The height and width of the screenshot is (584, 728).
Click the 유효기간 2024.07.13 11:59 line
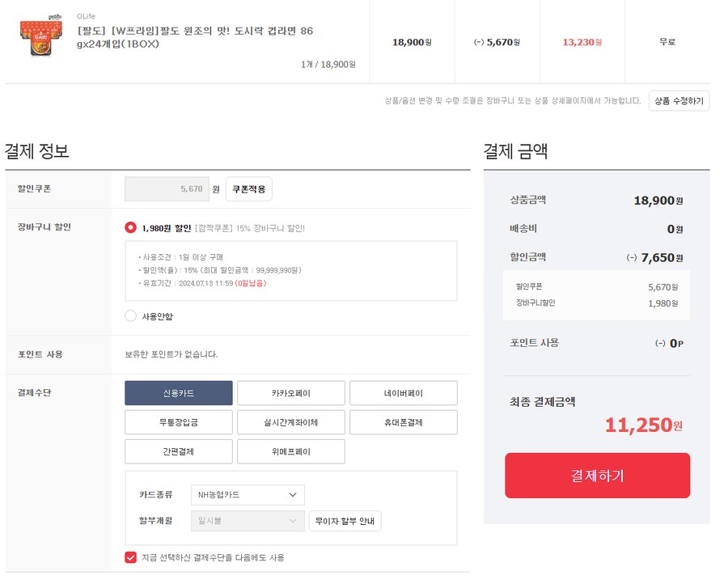point(202,283)
